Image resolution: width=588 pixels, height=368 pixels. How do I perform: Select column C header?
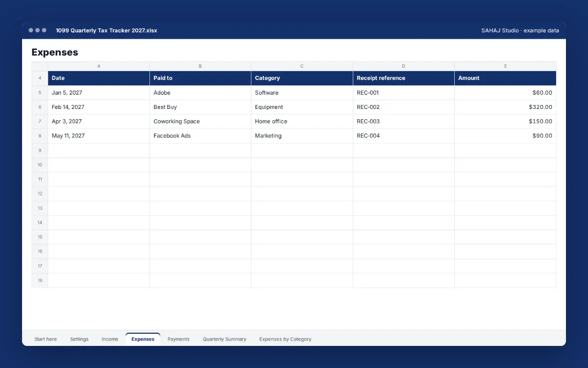coord(302,66)
